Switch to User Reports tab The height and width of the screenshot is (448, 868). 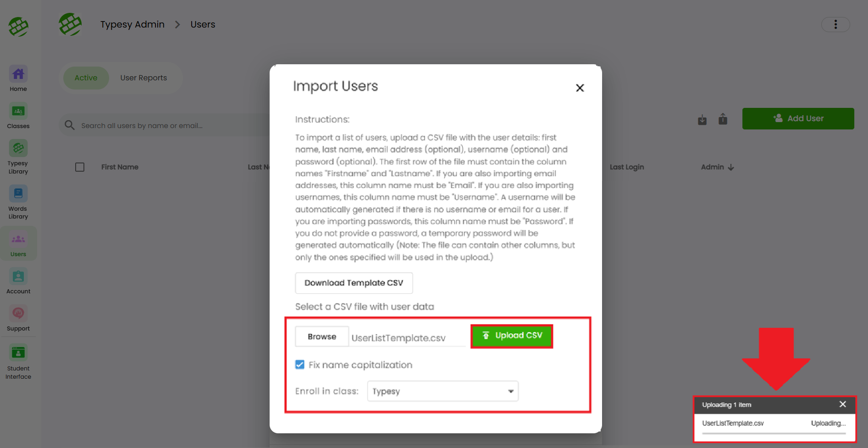pos(144,78)
